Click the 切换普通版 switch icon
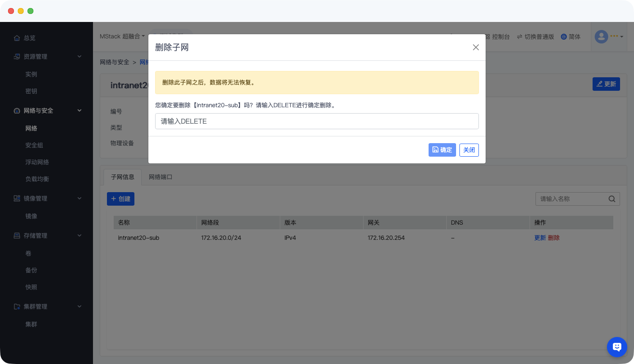The image size is (634, 364). point(519,37)
